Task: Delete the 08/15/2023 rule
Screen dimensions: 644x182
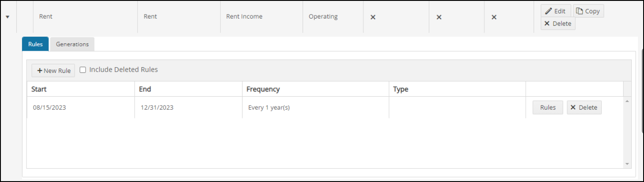Action: tap(584, 107)
